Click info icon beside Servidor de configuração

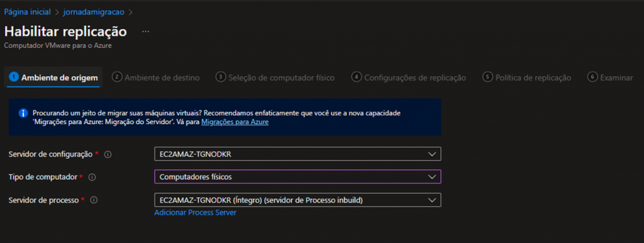click(108, 155)
